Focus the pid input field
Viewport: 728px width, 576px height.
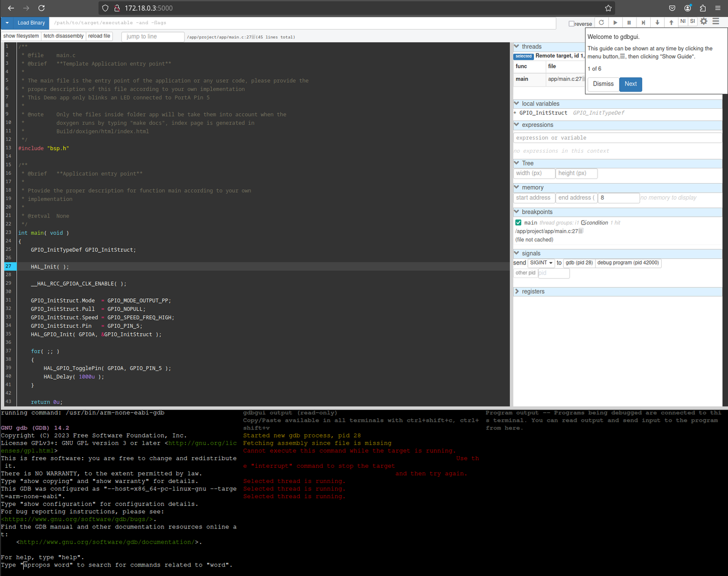[554, 273]
